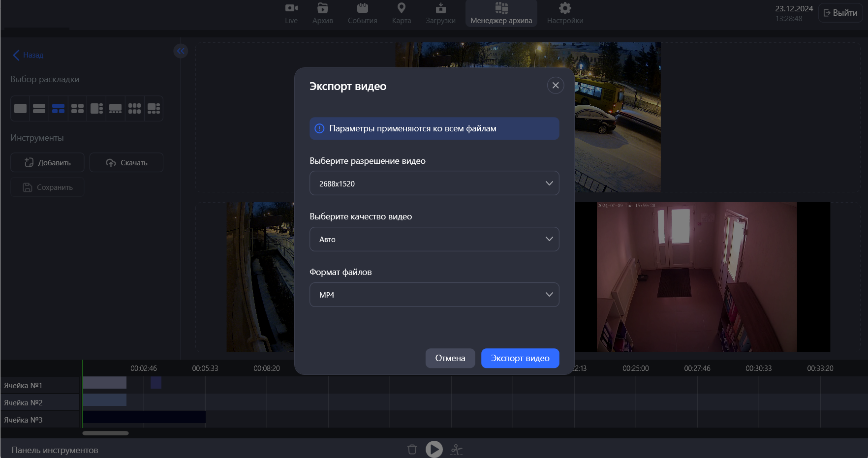
Task: Switch to the Архив tab
Action: (x=322, y=13)
